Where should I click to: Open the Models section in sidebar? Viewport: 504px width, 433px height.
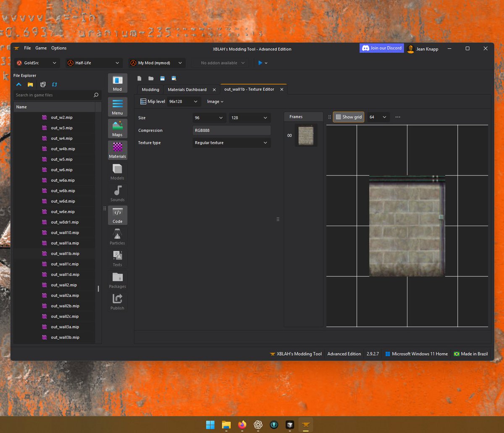118,172
